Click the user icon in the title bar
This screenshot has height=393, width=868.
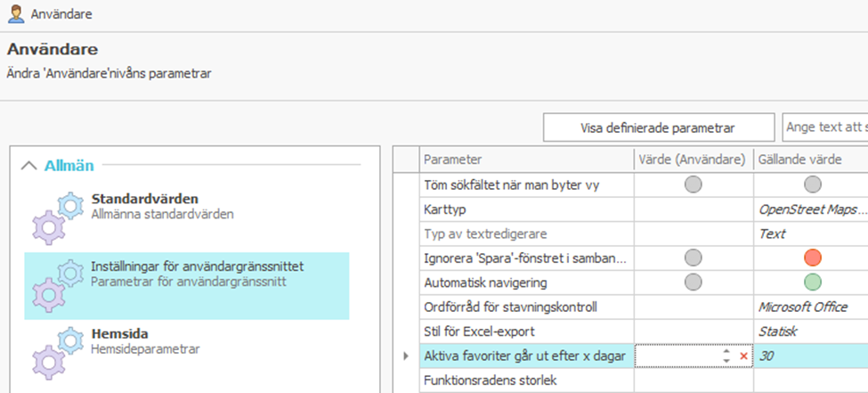15,14
